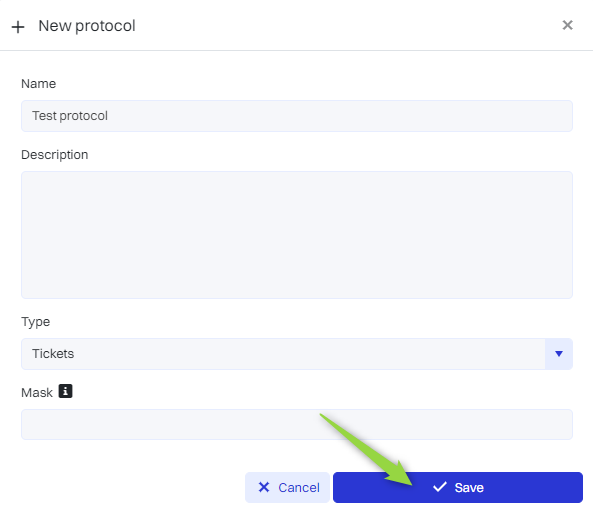Viewport: 593px width, 515px height.
Task: Save the new protocol
Action: (x=458, y=487)
